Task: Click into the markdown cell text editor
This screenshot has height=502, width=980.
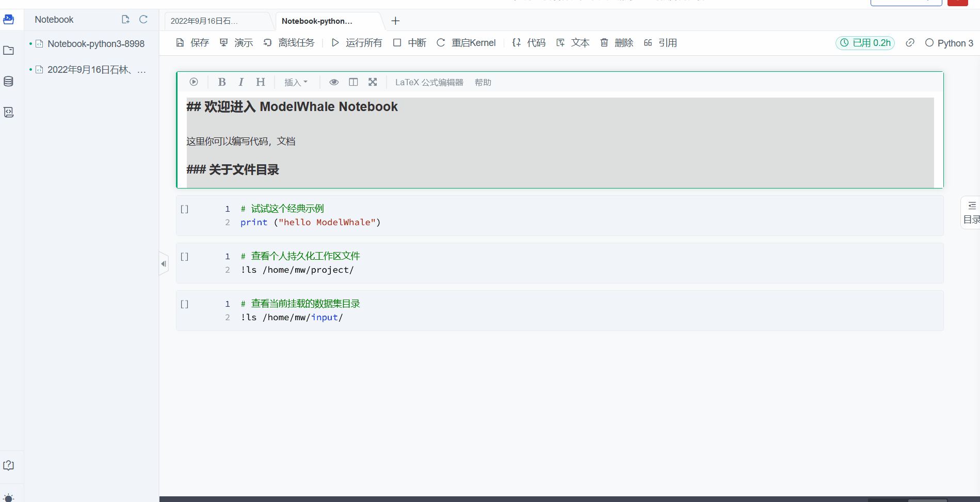Action: point(560,142)
